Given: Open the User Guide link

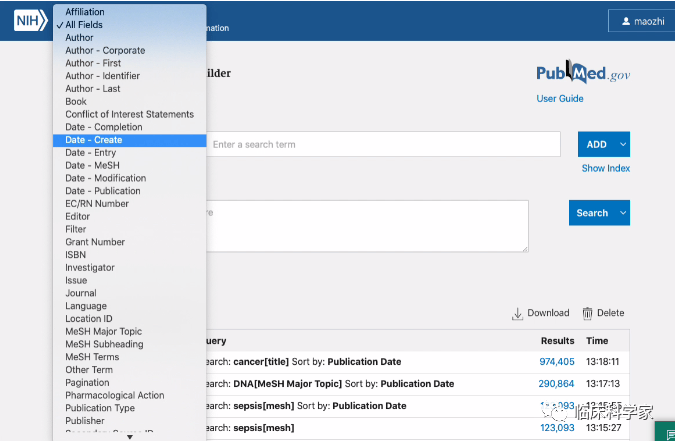Looking at the screenshot, I should tap(560, 99).
